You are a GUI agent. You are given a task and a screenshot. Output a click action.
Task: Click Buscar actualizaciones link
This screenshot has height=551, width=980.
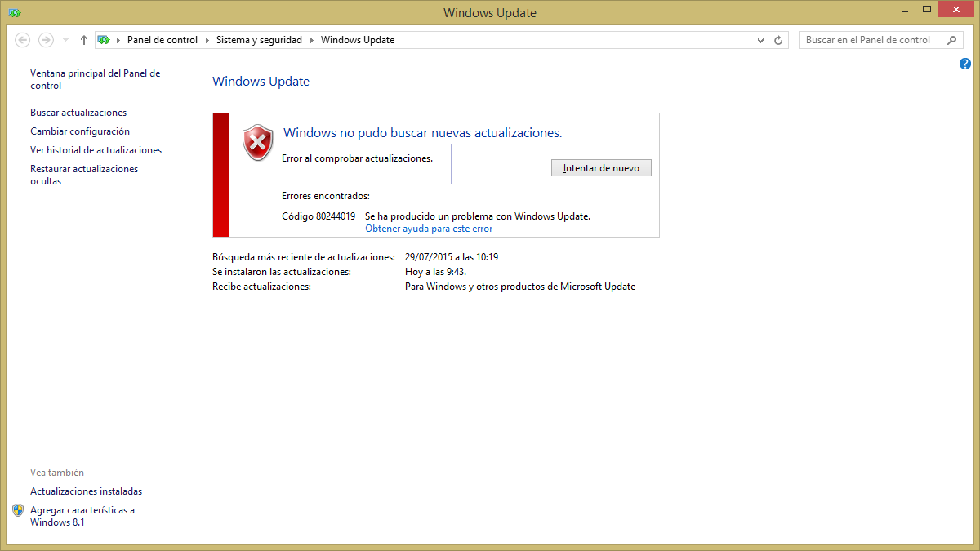point(78,113)
